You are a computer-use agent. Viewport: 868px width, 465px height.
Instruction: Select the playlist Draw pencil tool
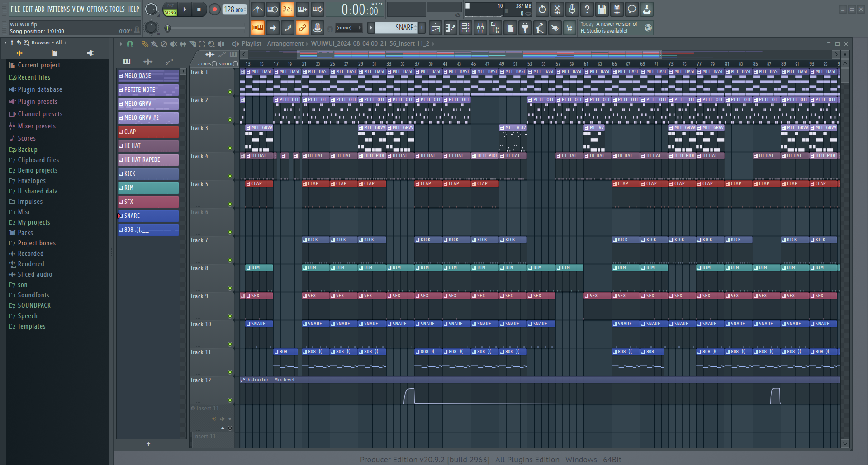coord(145,44)
